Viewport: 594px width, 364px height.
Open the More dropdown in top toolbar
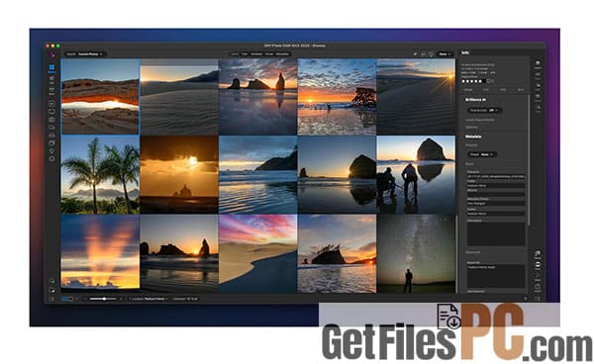click(x=445, y=54)
